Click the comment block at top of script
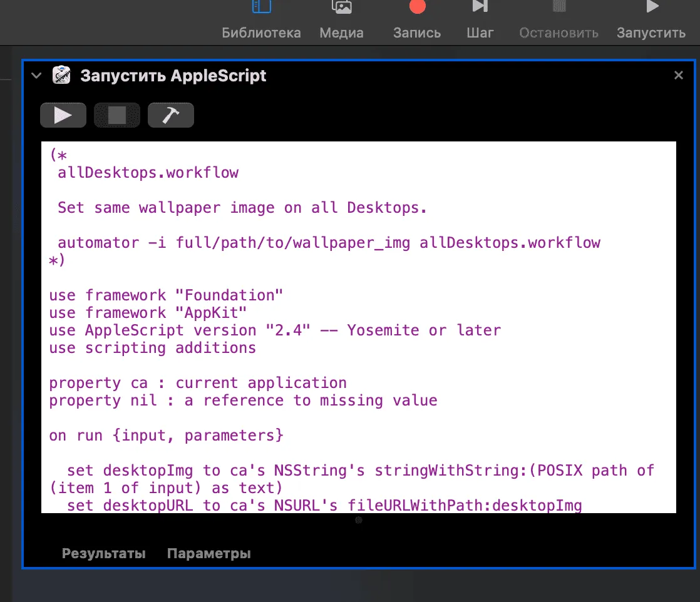700x602 pixels. [x=188, y=207]
